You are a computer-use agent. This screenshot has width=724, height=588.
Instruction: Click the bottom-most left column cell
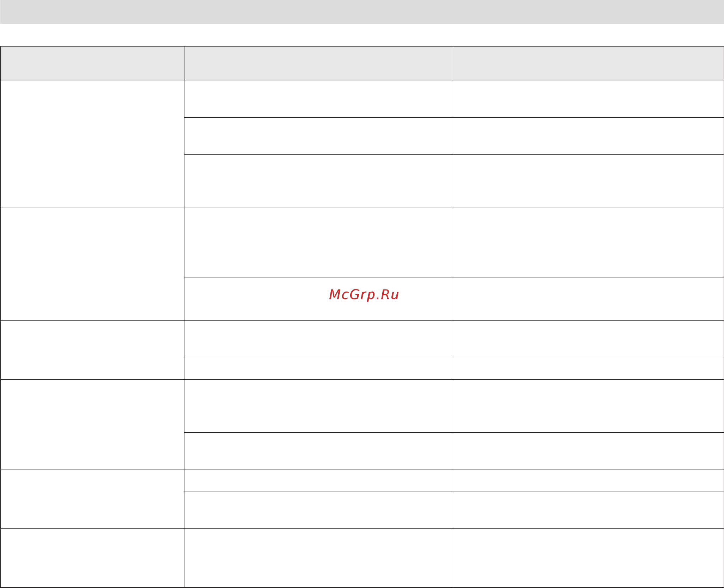[x=92, y=558]
